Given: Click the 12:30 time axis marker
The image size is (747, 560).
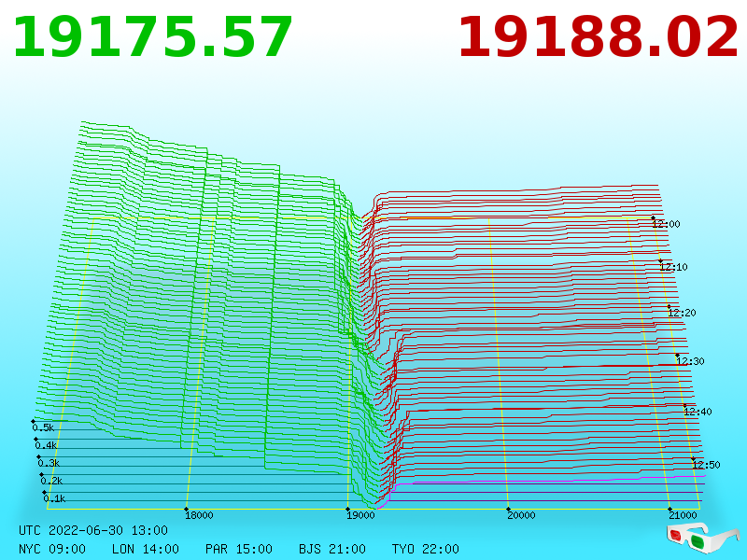Looking at the screenshot, I should [690, 361].
